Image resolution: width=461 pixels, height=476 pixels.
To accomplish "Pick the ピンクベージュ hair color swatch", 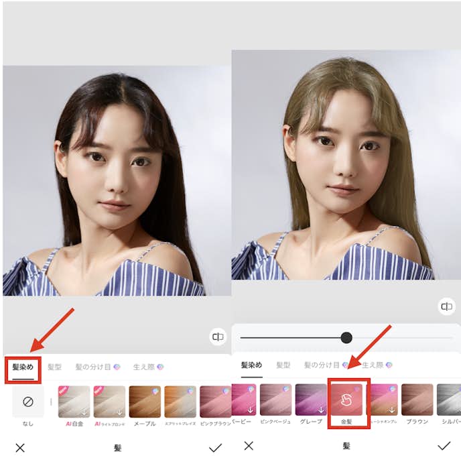I will pyautogui.click(x=275, y=400).
